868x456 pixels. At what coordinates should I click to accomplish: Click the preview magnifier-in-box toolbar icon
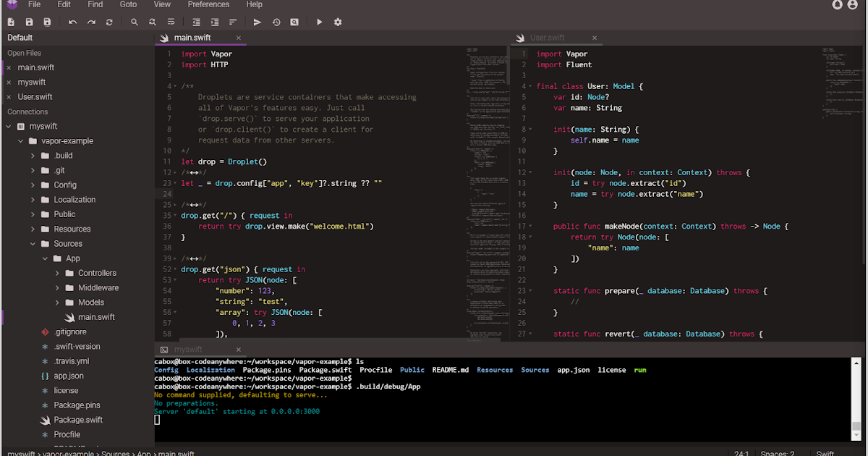pos(294,22)
